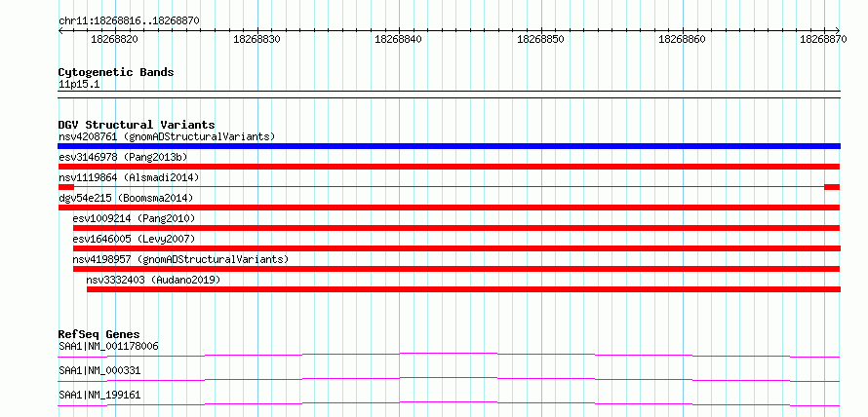Click ruler position 18268830
The height and width of the screenshot is (417, 868).
[x=256, y=39]
